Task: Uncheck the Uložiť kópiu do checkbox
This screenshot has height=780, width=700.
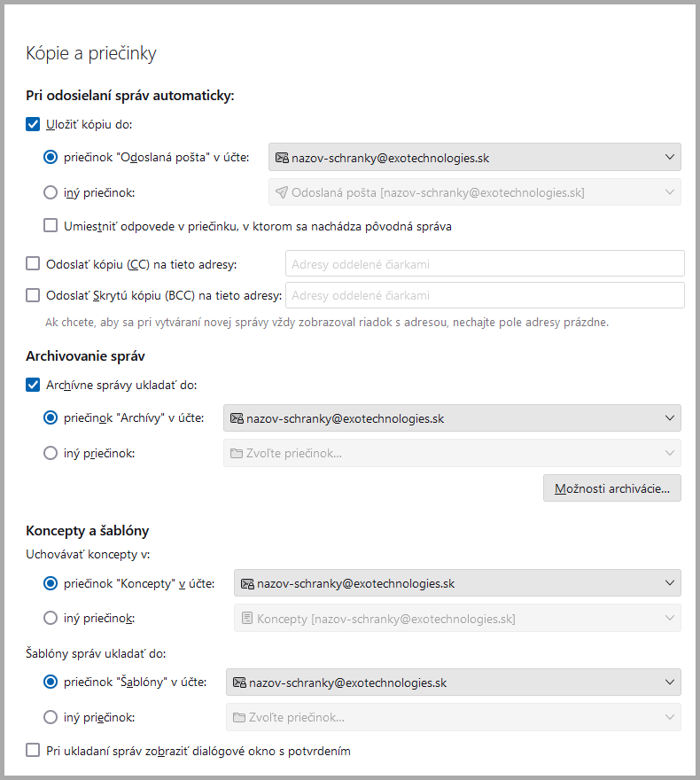Action: (x=34, y=124)
